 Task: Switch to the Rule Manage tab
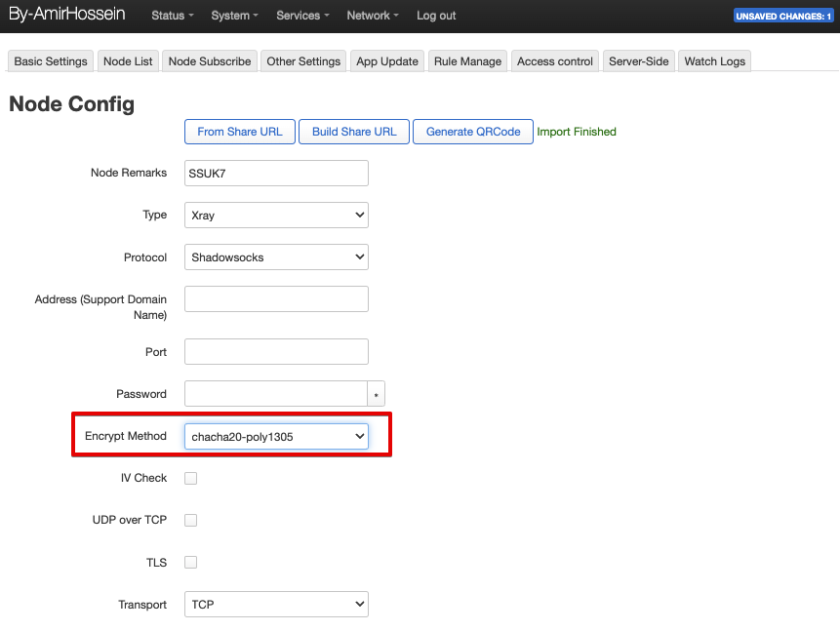coord(467,60)
